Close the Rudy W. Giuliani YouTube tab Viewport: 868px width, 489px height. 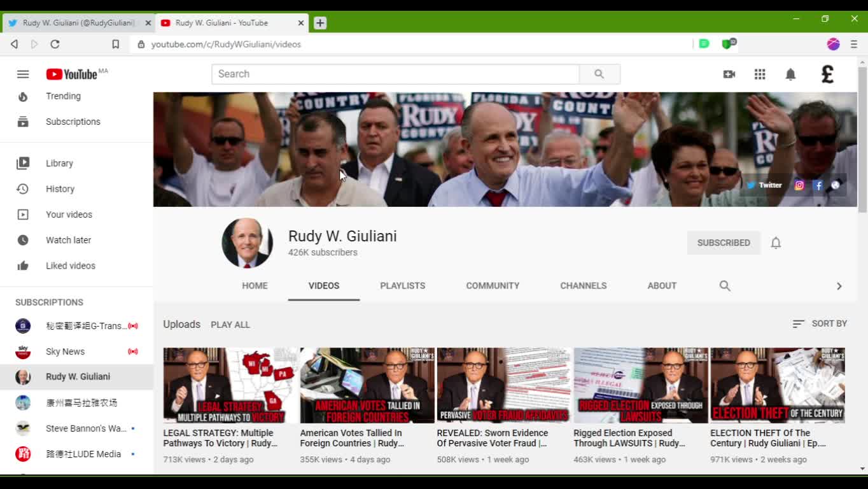[301, 23]
